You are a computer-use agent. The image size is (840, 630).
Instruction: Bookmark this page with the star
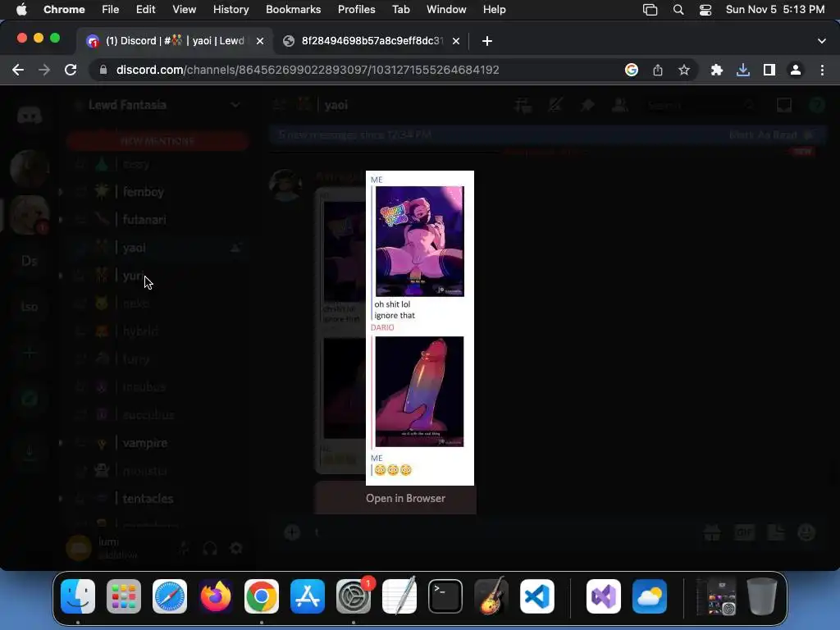pos(684,71)
